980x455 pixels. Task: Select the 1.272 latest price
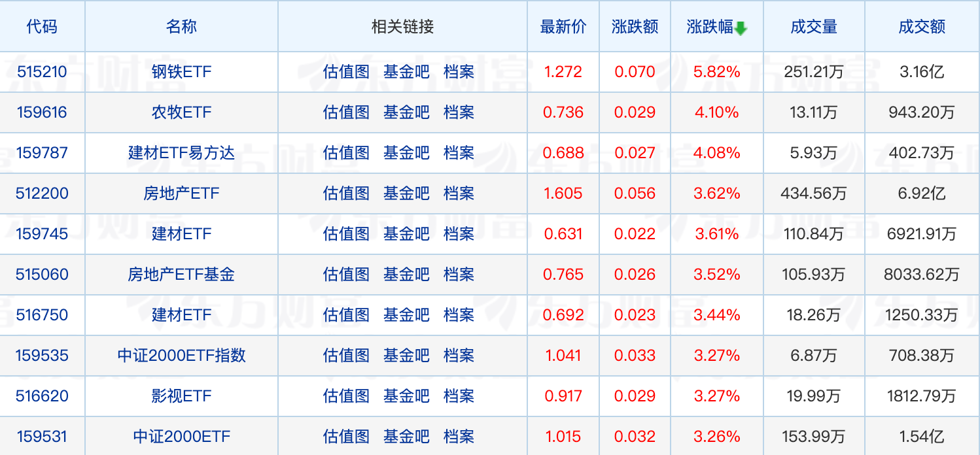point(563,72)
